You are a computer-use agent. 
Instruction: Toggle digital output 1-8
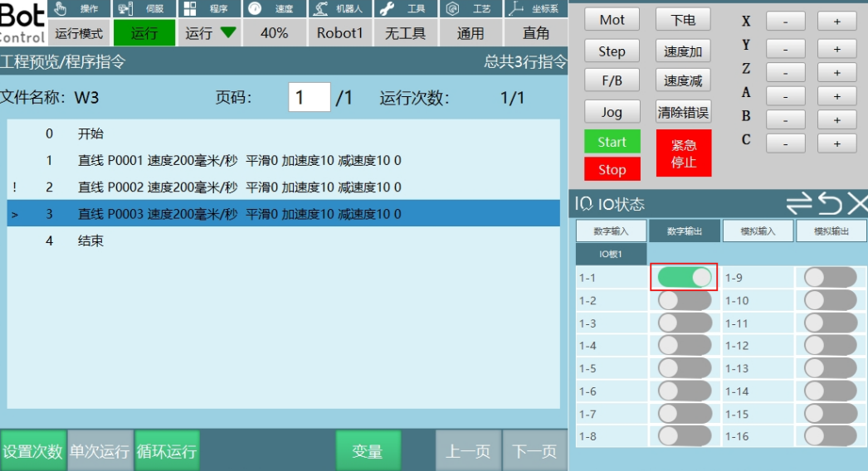pos(685,436)
